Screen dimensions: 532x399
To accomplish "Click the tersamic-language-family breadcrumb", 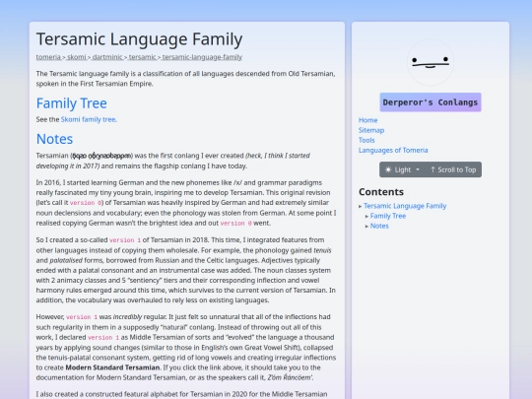I will (202, 57).
